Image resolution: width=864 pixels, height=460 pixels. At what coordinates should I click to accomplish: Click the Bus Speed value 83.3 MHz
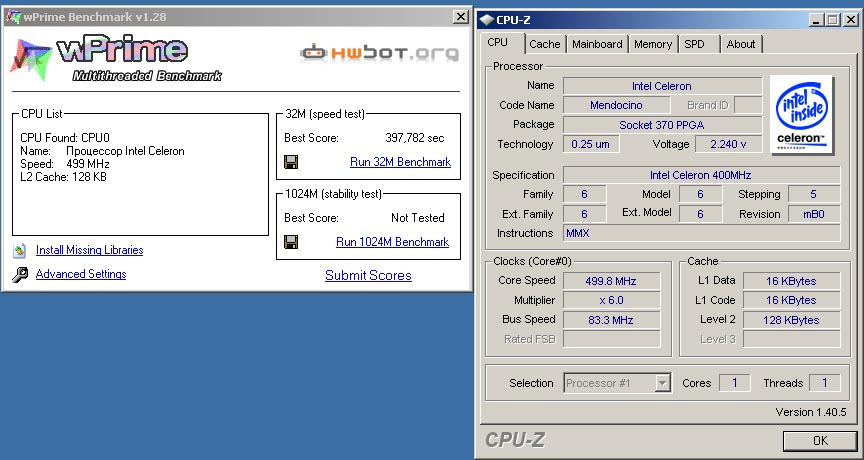pos(611,320)
